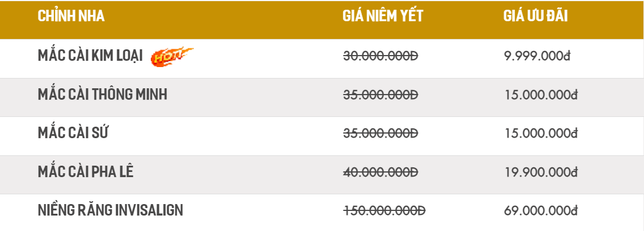Open the NIỀNG RĂNG INVISALIGN service

click(x=111, y=210)
